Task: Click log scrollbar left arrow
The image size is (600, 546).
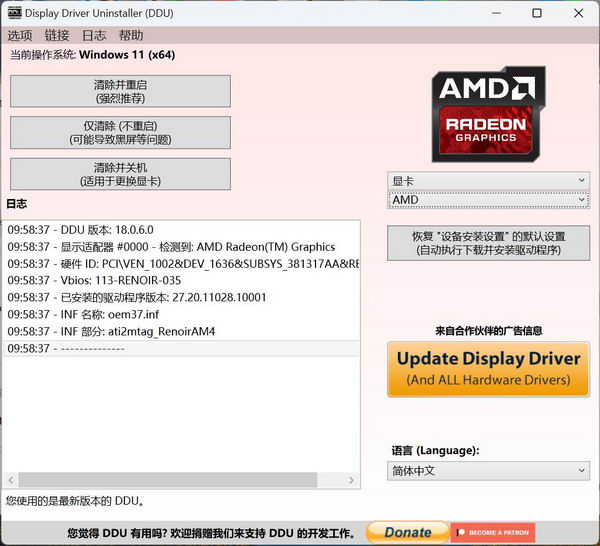Action: pyautogui.click(x=11, y=480)
